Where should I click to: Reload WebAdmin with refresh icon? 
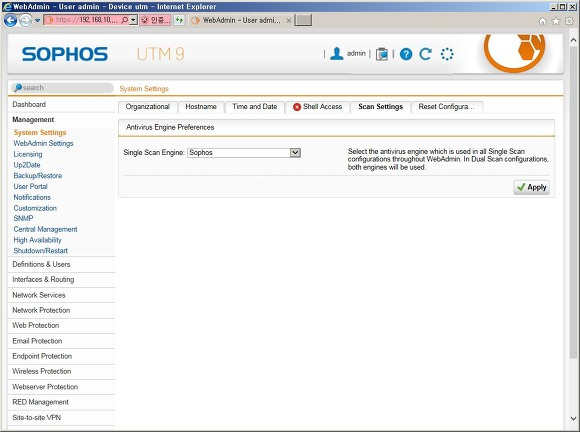point(425,54)
